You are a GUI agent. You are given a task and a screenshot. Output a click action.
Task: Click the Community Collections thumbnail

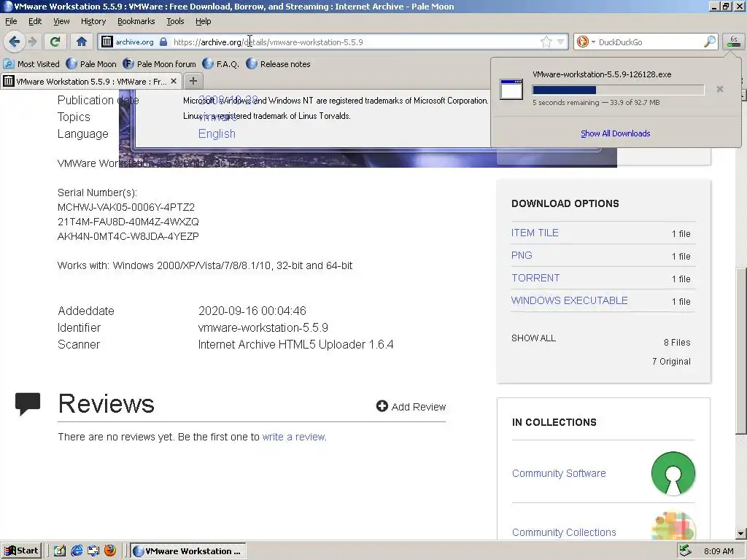coord(673,526)
